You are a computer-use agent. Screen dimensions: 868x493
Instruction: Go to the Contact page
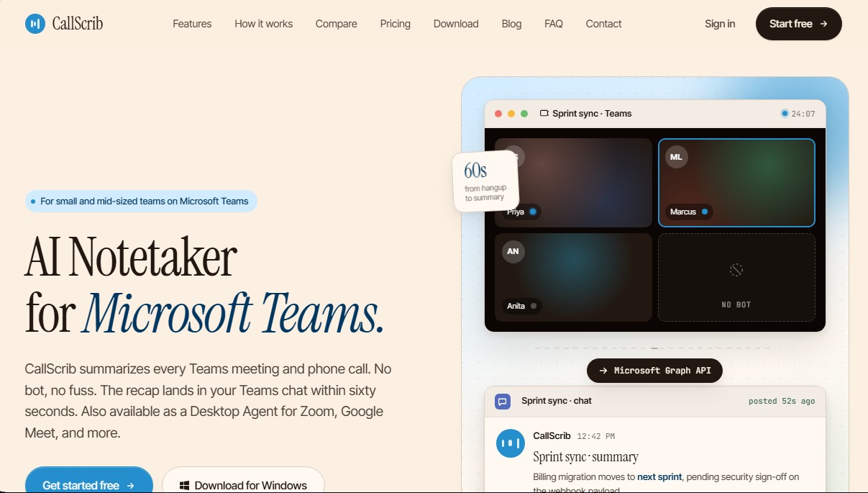603,24
